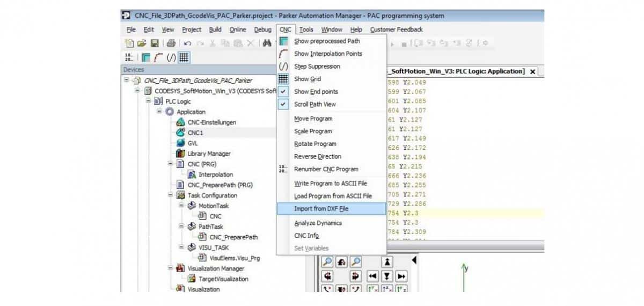
Task: Open the Online menu
Action: [238, 30]
